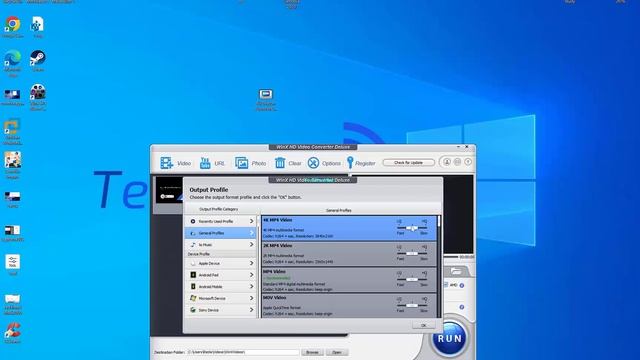Click the Sony Device icon
The width and height of the screenshot is (640, 360).
[193, 310]
